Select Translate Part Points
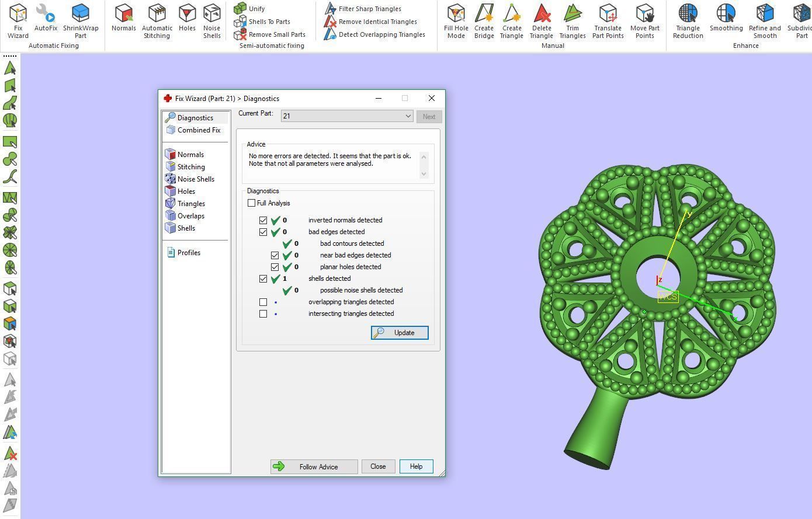This screenshot has width=812, height=519. [608, 21]
